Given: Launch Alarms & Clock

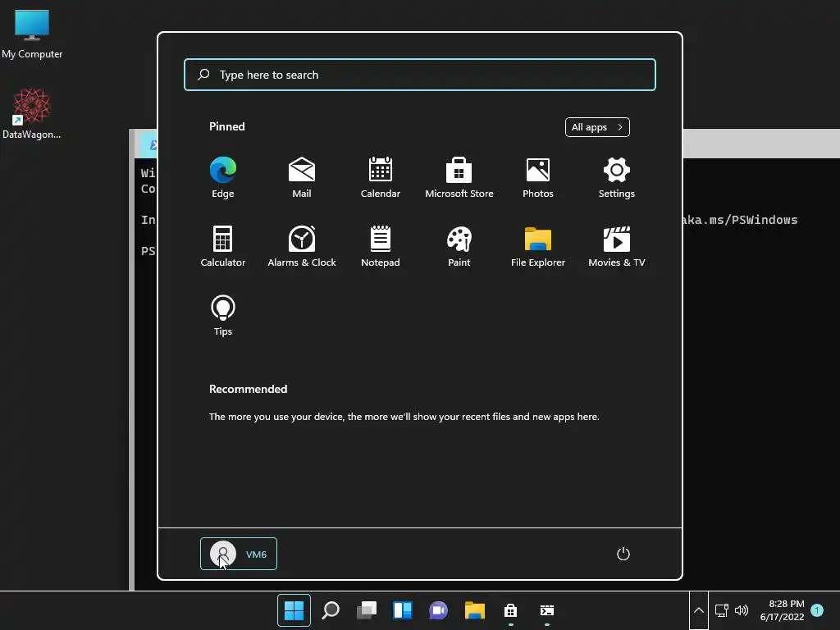Looking at the screenshot, I should 302,246.
